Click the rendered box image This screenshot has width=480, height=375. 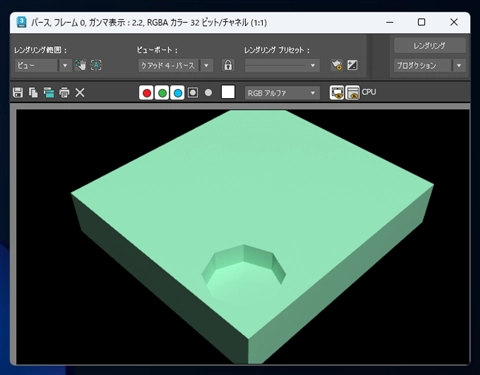(x=252, y=237)
